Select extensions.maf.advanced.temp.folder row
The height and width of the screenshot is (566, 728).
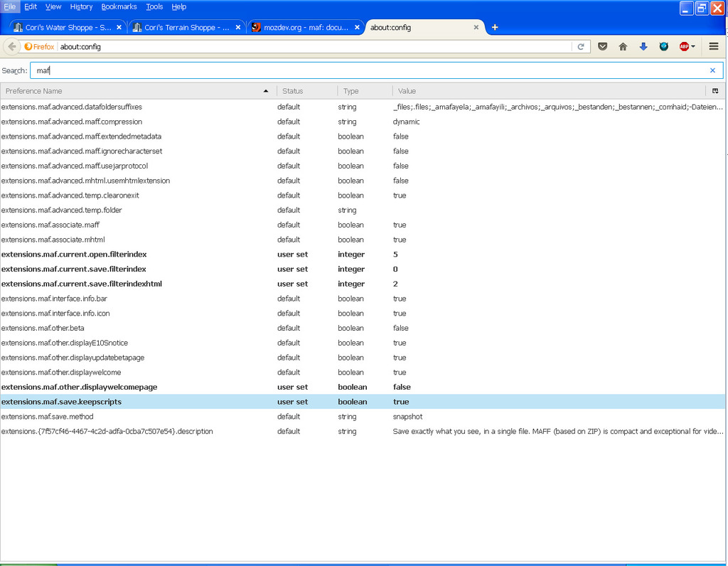pyautogui.click(x=363, y=210)
